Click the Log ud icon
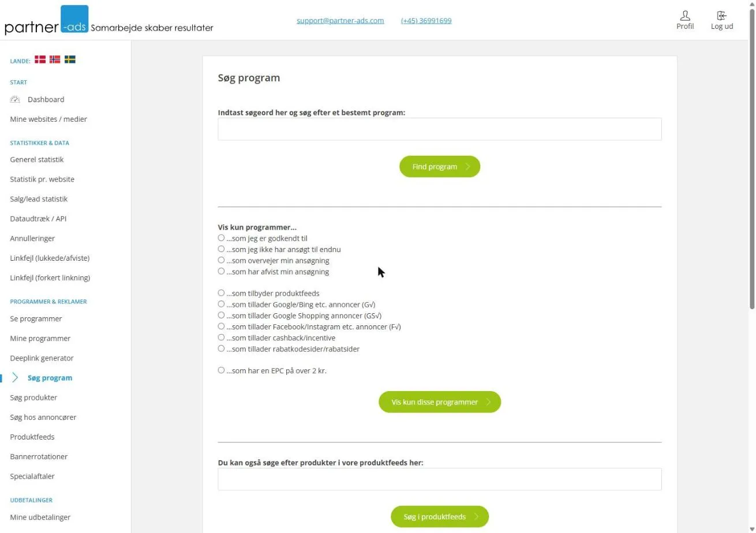The image size is (756, 533). 722,20
